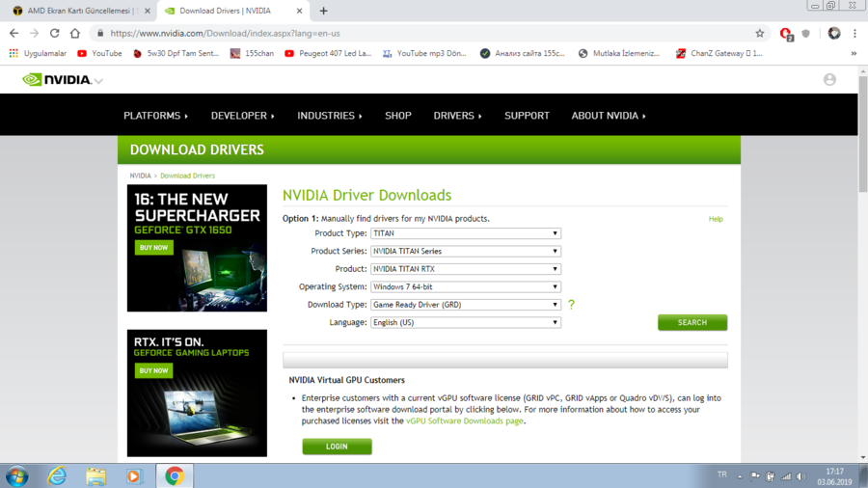Click the page vertical scrollbar thumb
Screen dimensions: 868x488
point(863,134)
